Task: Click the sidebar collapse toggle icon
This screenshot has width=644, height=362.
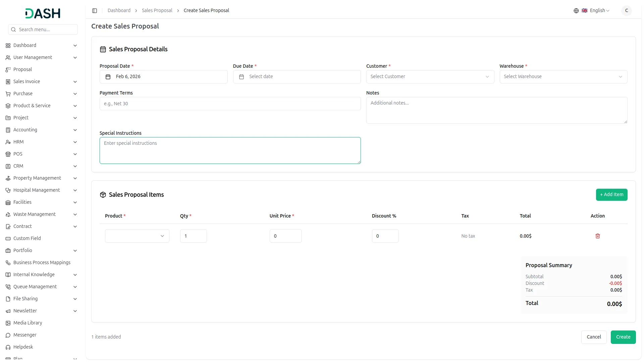Action: tap(95, 11)
